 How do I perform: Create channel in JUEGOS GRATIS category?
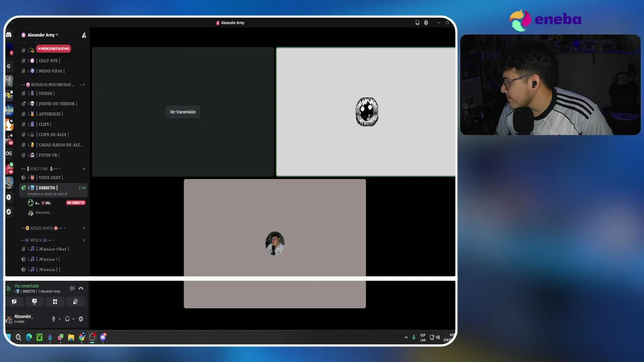coord(84,228)
